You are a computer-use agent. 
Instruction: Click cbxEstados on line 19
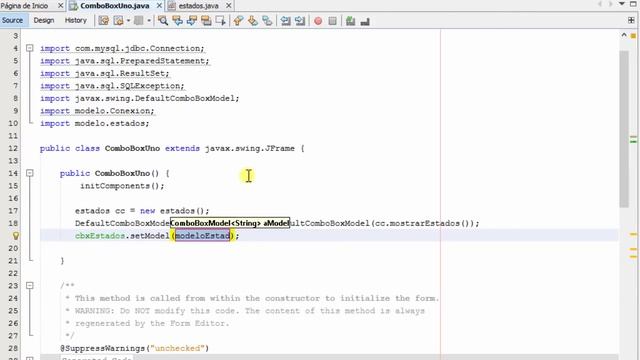(x=100, y=236)
